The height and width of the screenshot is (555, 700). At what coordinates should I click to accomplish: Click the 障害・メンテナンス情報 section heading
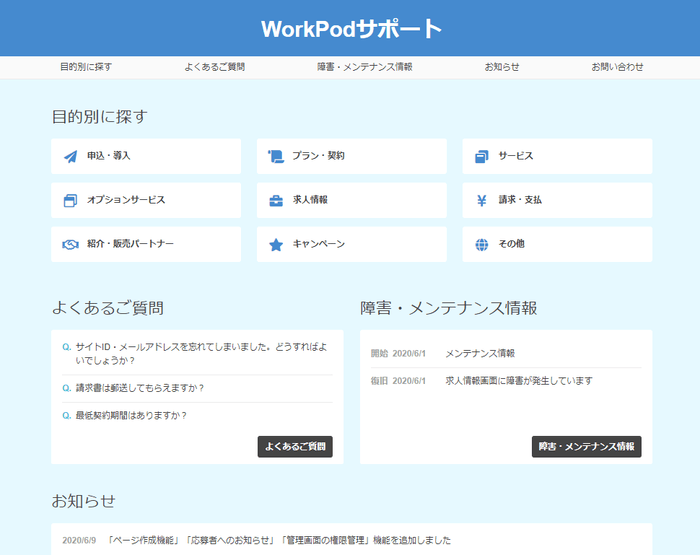click(449, 308)
